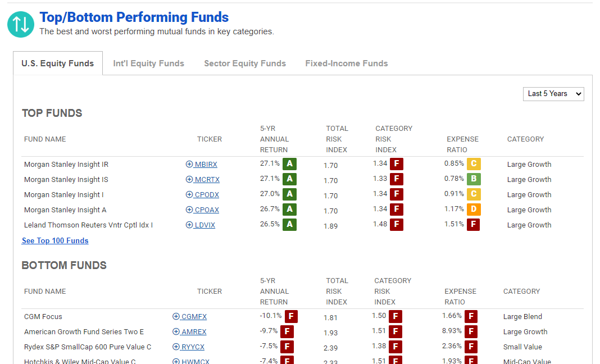Viewport: 600px width, 364px height.
Task: Click the plus icon beside MBIRX ticker
Action: point(189,164)
